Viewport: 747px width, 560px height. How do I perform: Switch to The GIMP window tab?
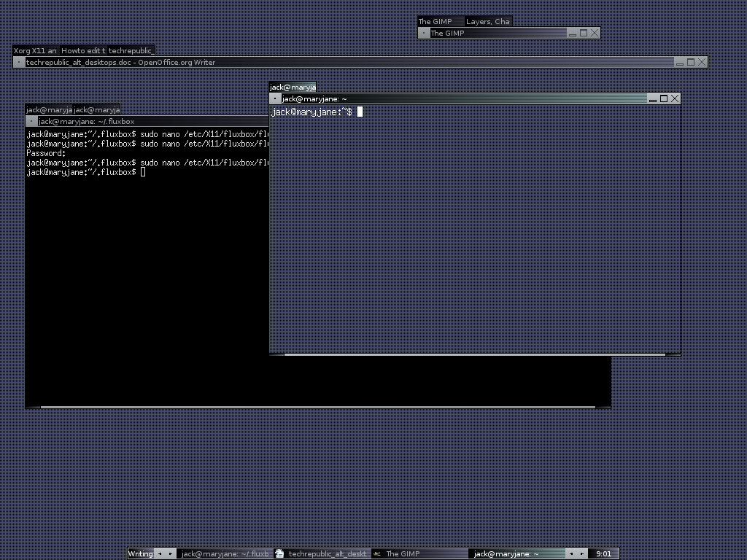[x=441, y=21]
